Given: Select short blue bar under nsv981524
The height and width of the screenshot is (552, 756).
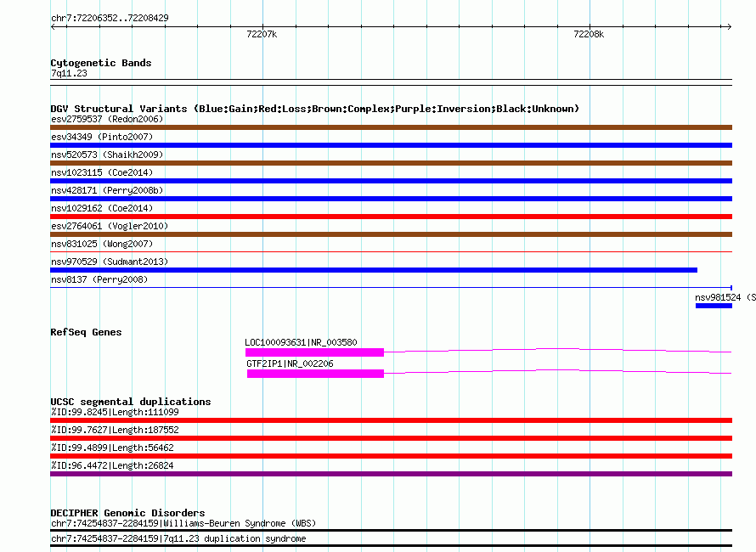Looking at the screenshot, I should pos(714,306).
